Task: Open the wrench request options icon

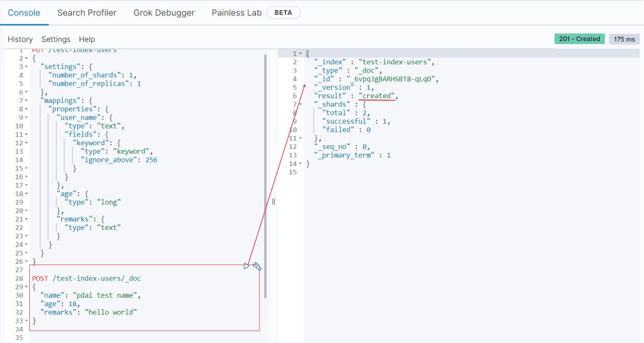Action: (x=256, y=266)
